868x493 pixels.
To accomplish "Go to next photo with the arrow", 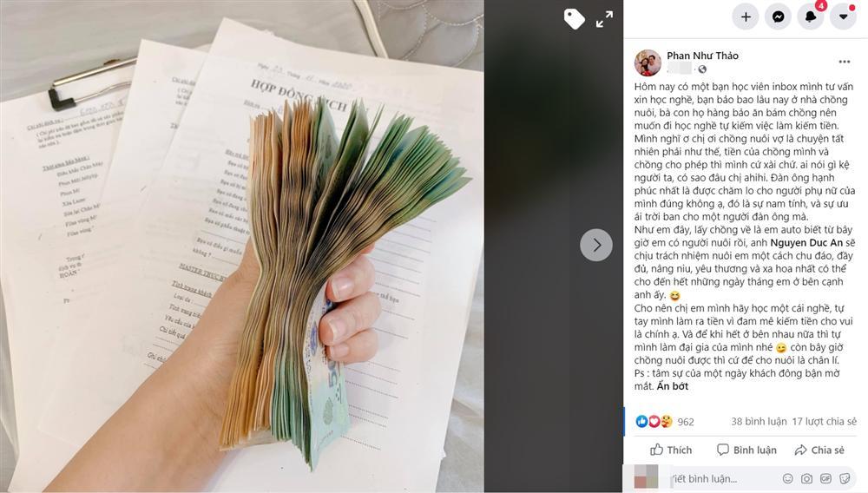I will tap(596, 245).
